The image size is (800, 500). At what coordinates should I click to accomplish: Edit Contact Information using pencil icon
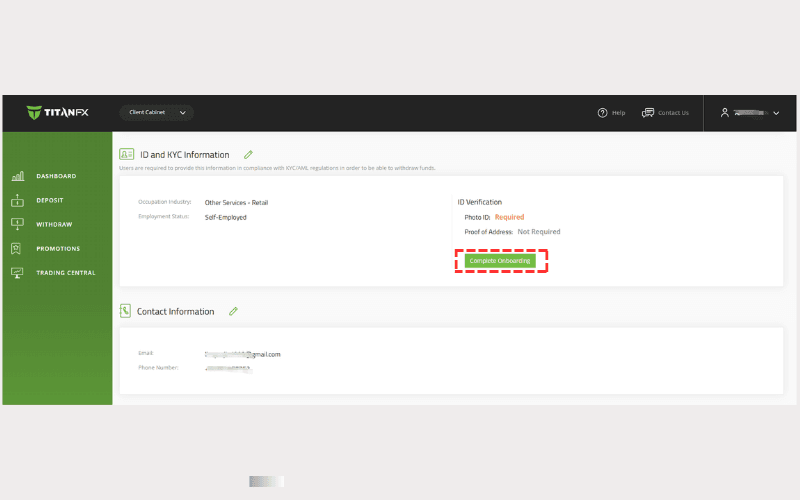[x=233, y=311]
